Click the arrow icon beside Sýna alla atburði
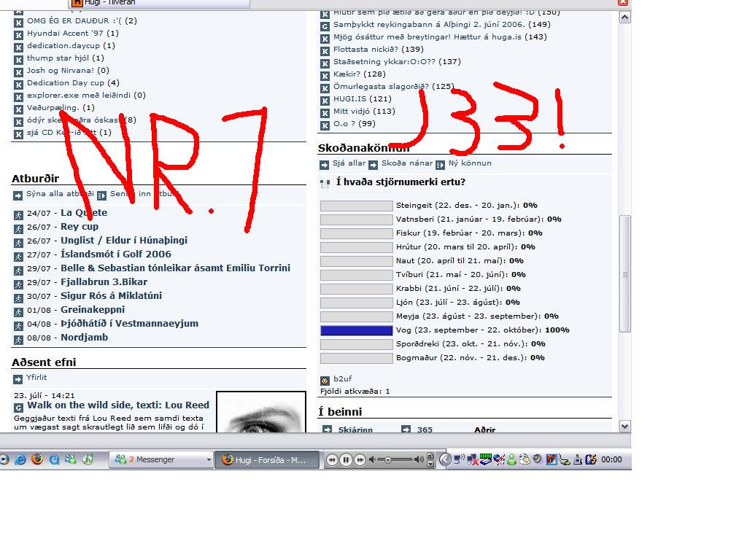Screen dimensions: 747x560 [18, 195]
